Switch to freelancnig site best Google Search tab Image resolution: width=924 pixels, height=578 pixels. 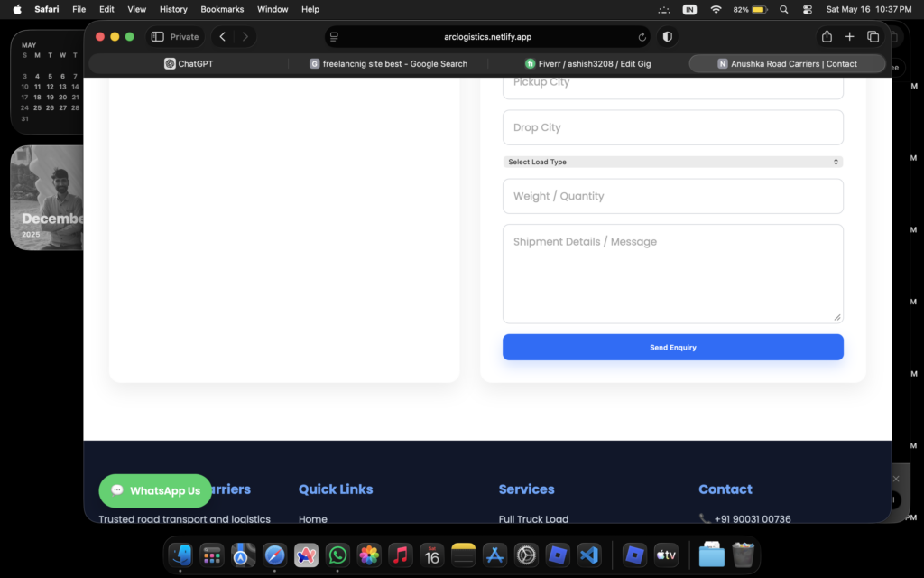point(388,64)
